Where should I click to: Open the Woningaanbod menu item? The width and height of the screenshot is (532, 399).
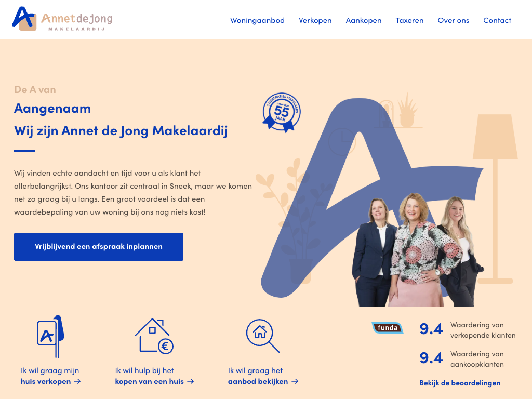point(257,20)
